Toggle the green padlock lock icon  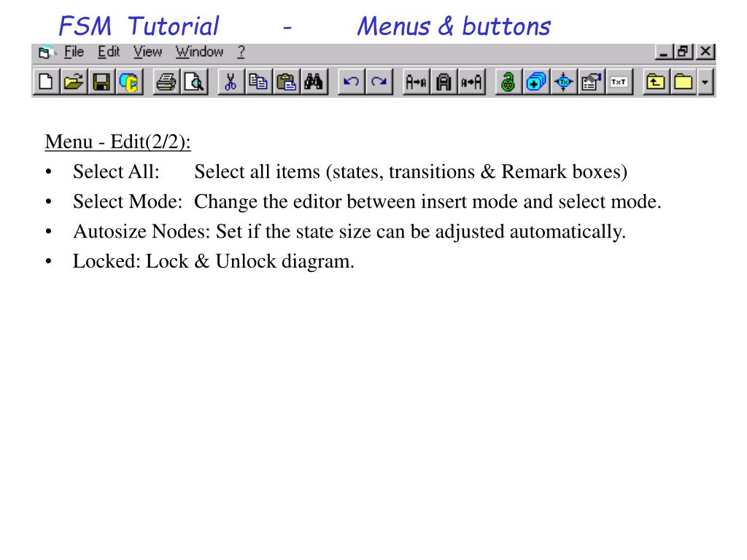coord(508,82)
